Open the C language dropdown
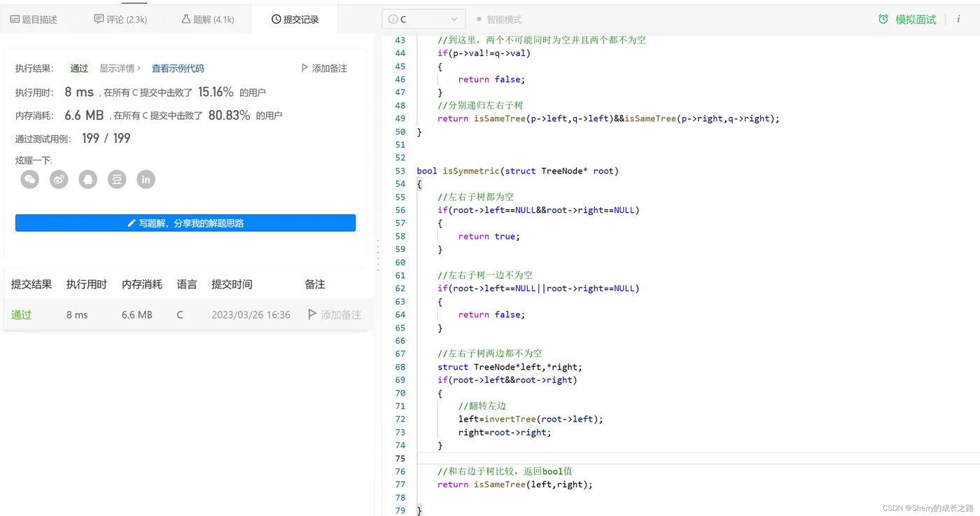The width and height of the screenshot is (980, 516). (x=423, y=19)
